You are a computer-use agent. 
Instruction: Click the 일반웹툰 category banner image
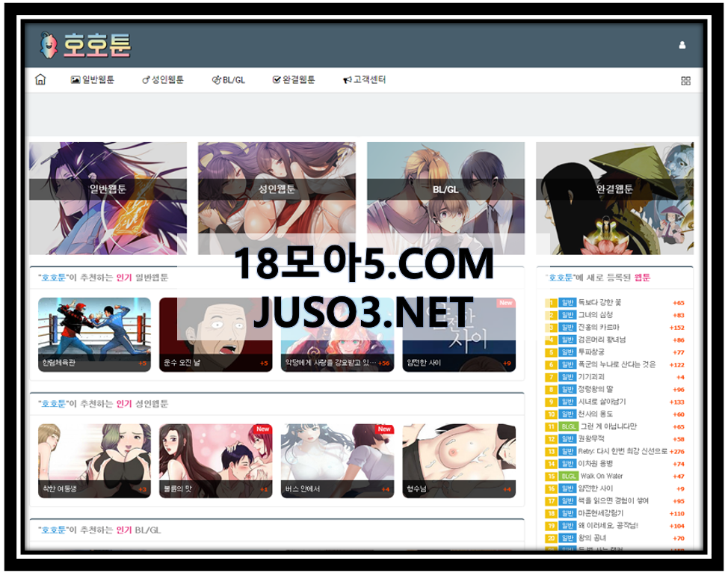pyautogui.click(x=108, y=198)
